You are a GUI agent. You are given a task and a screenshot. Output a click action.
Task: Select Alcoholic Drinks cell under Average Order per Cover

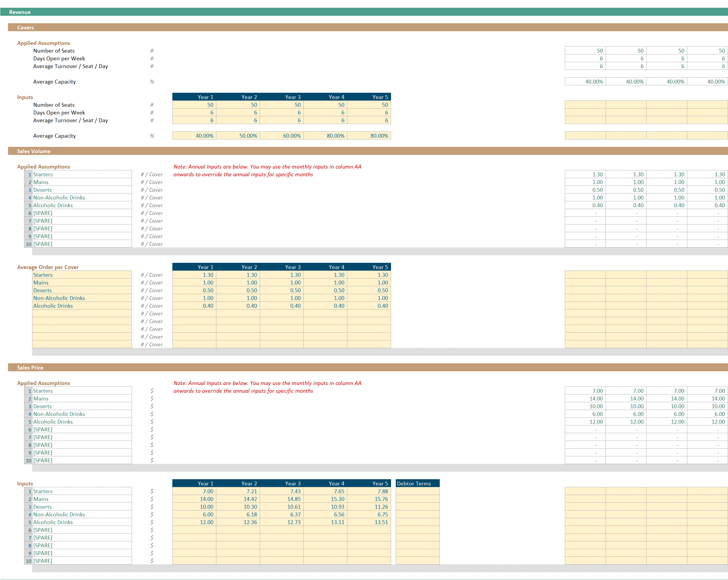(x=82, y=306)
